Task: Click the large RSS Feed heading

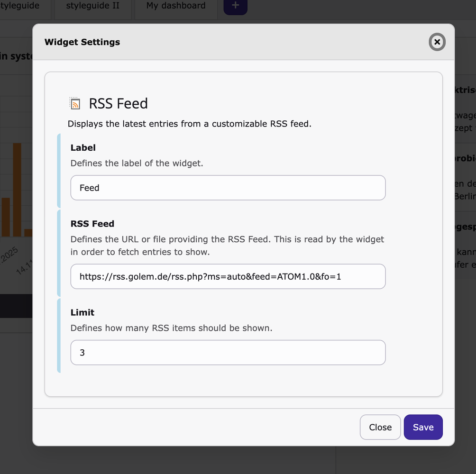Action: [119, 103]
